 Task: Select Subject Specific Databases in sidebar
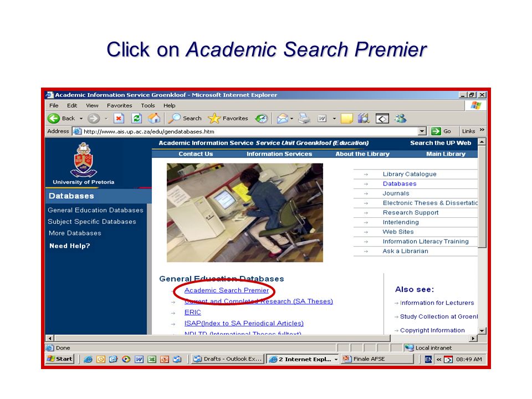click(x=92, y=222)
